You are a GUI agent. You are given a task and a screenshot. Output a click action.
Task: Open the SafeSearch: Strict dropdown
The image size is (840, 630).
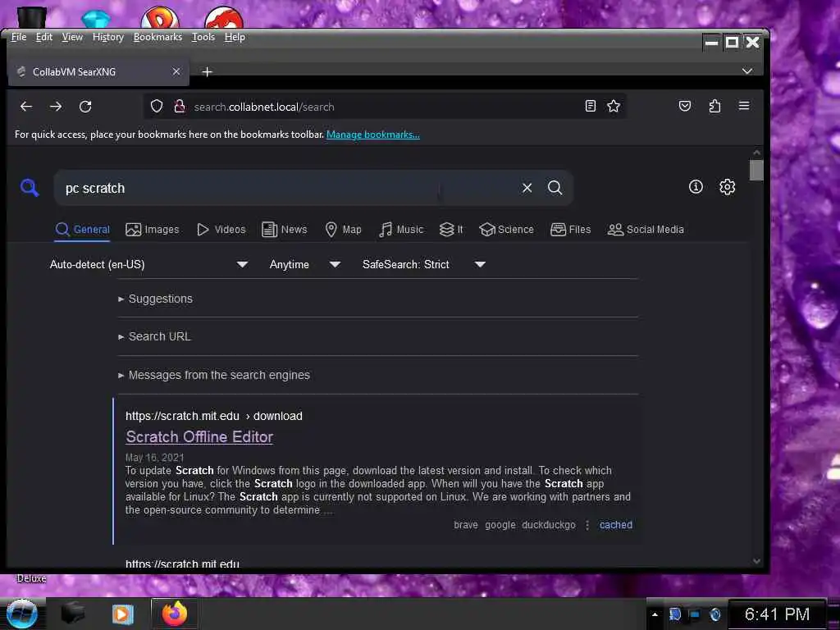click(x=424, y=265)
